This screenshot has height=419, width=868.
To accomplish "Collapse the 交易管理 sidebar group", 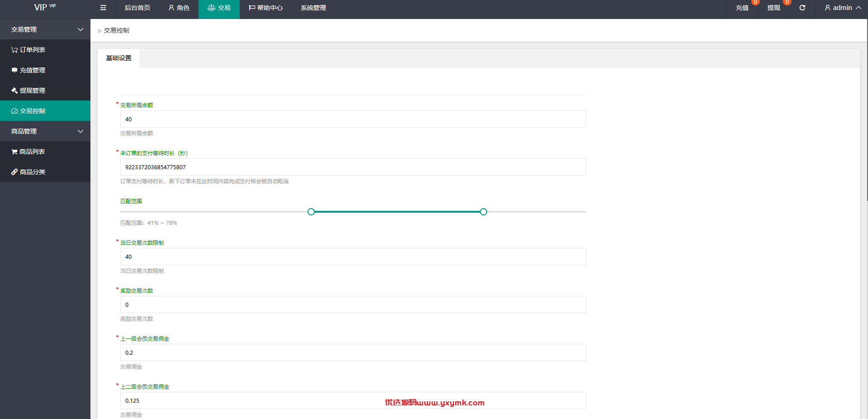I will tap(45, 29).
